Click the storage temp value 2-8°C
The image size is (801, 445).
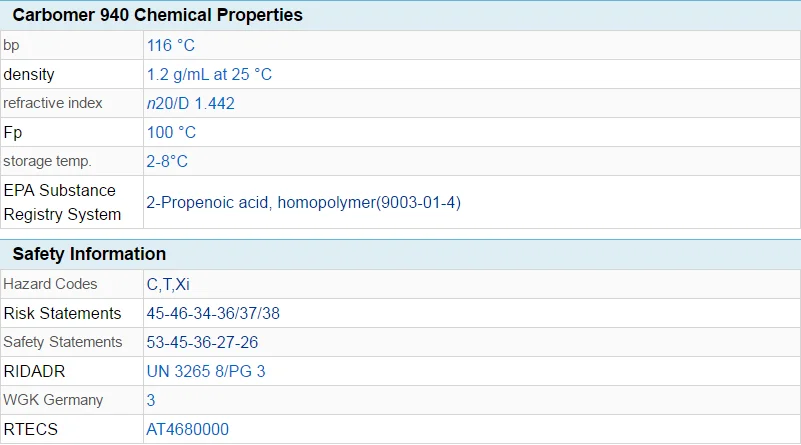pos(167,161)
